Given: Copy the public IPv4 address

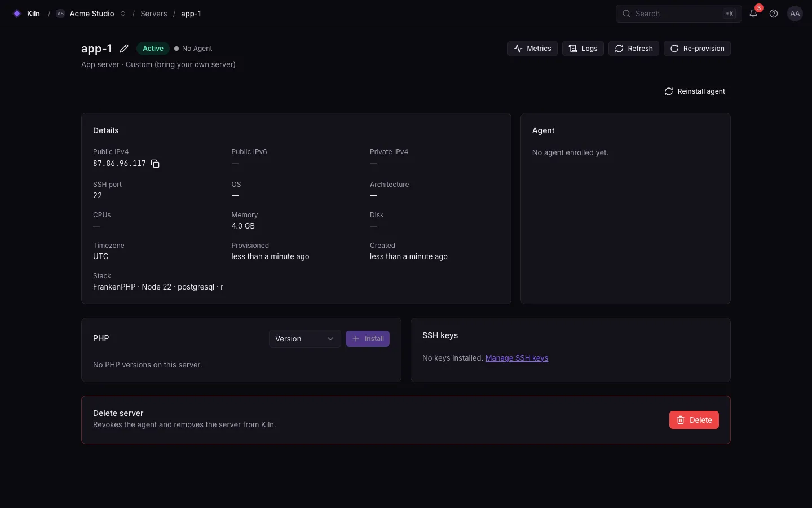Looking at the screenshot, I should [x=155, y=164].
